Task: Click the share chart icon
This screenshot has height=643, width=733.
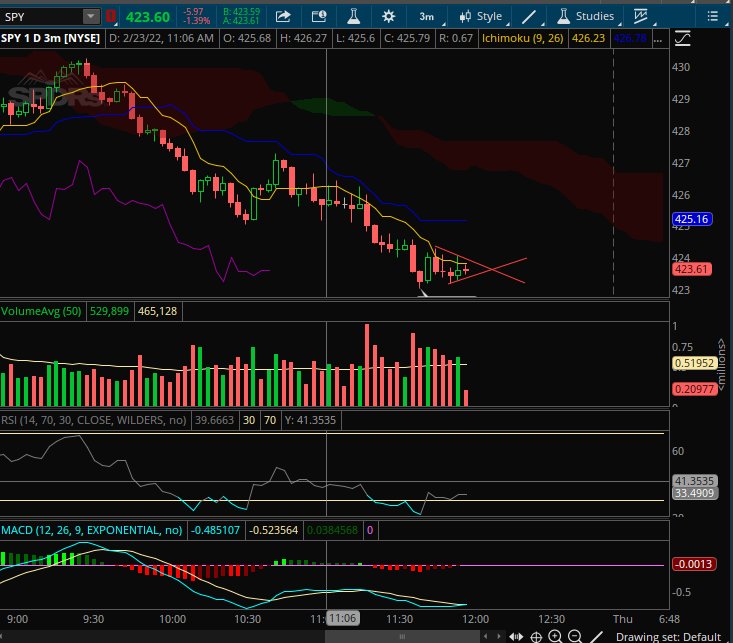Action: [283, 17]
